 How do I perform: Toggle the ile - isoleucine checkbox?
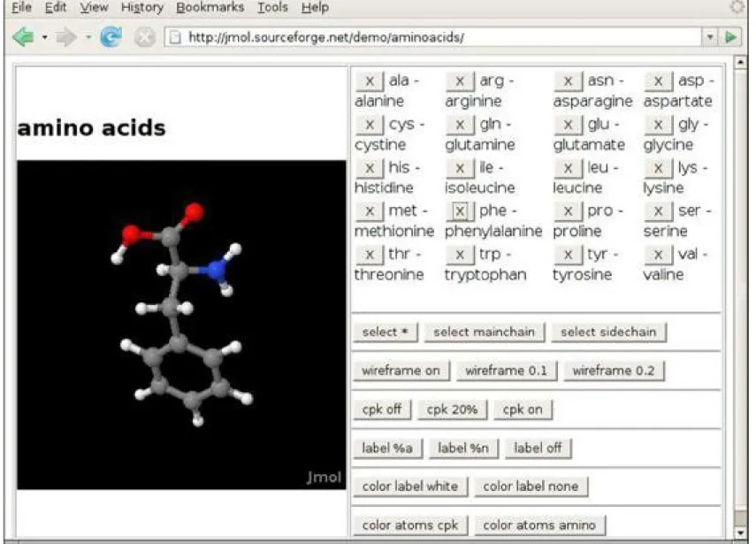460,168
